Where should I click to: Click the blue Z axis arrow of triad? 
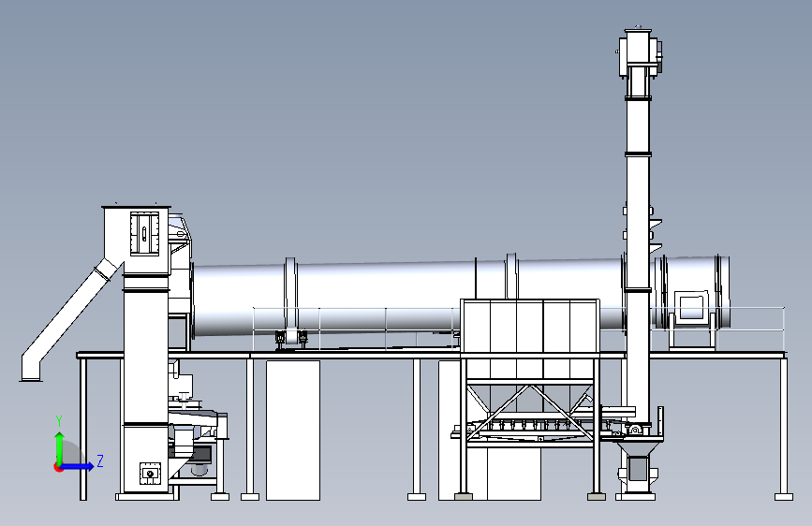coord(78,466)
